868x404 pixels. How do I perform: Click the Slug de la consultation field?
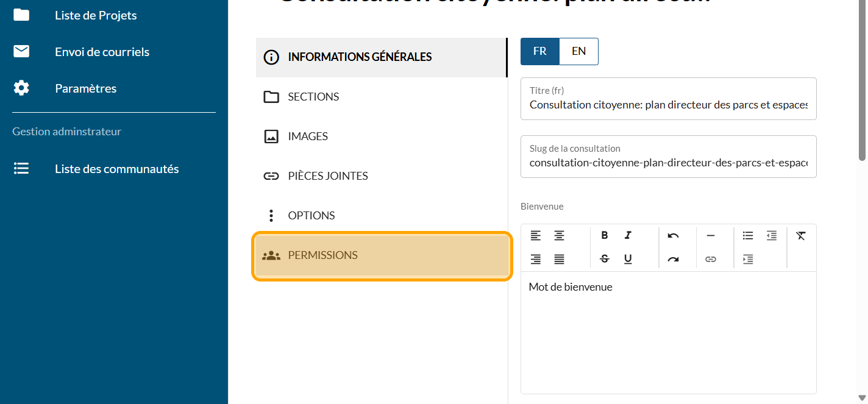tap(668, 163)
